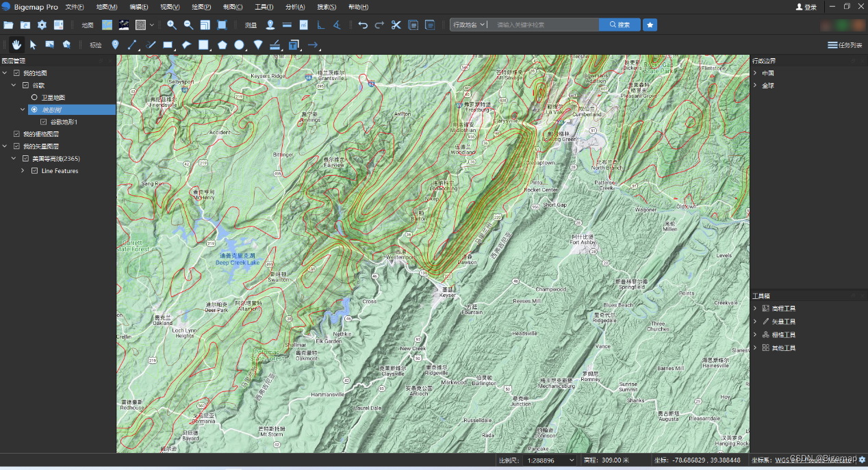
Task: Click the star favorites button
Action: click(x=650, y=25)
